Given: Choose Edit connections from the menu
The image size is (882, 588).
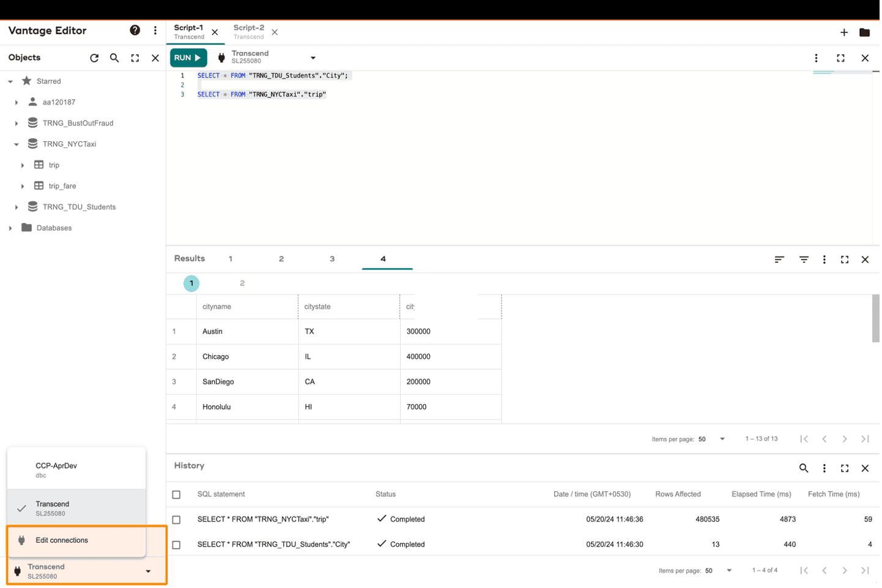Looking at the screenshot, I should (62, 540).
